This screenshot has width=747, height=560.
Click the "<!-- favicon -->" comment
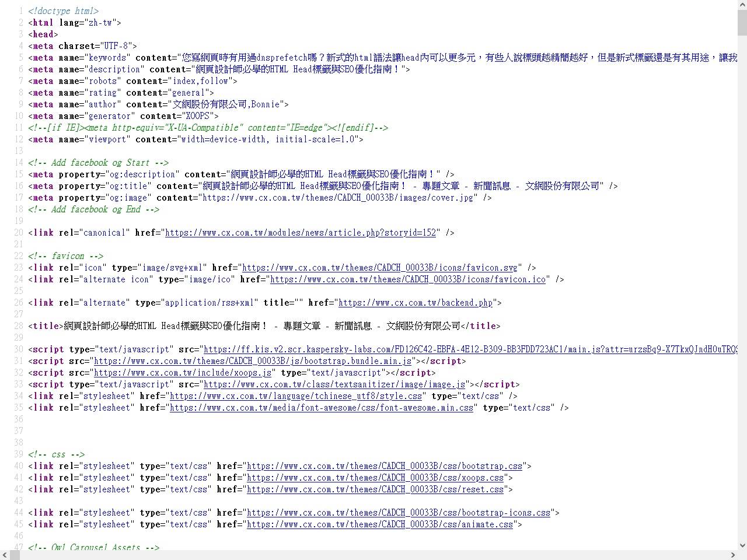[65, 256]
